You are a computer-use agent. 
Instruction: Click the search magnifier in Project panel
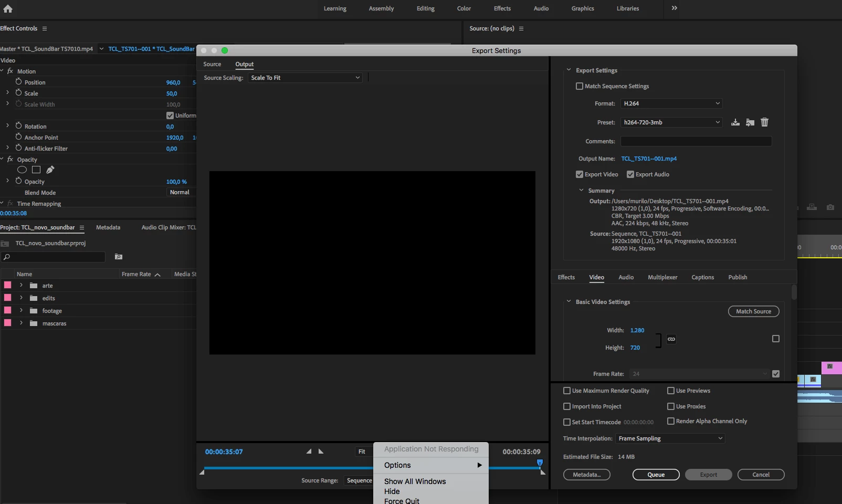[x=7, y=257]
